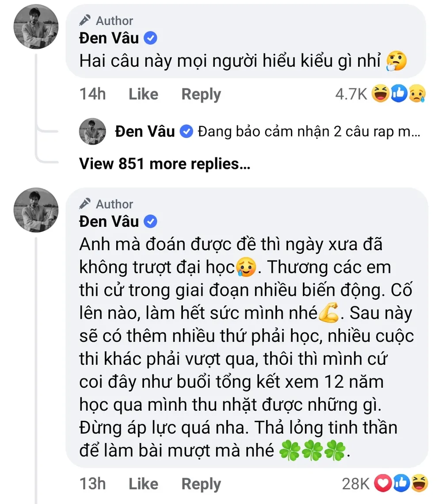Reply to the "Hai câu này" comment

(x=201, y=94)
